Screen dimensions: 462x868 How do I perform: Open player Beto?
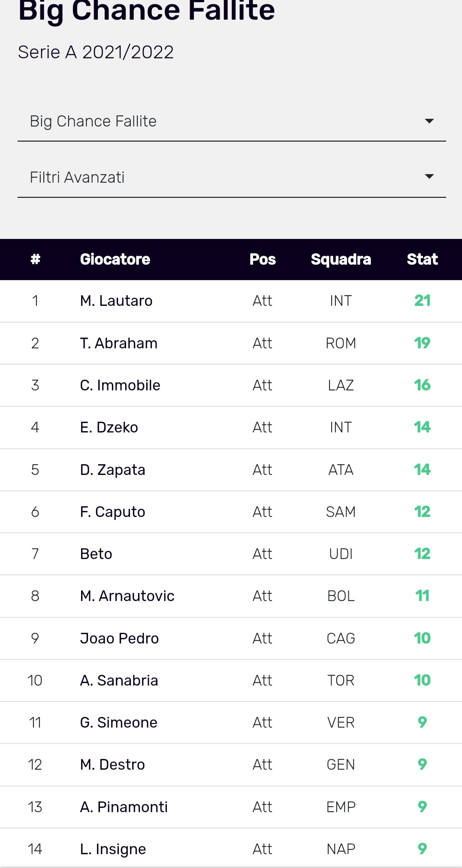tap(96, 554)
